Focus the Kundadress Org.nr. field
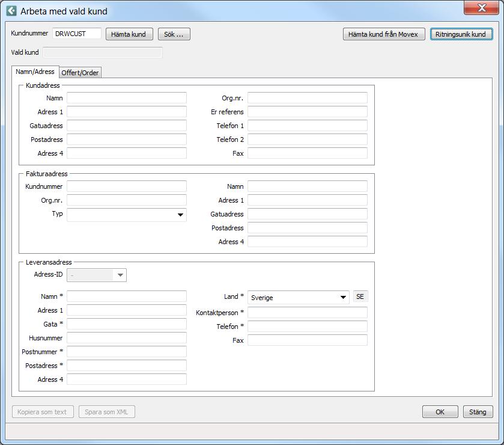 (308, 98)
